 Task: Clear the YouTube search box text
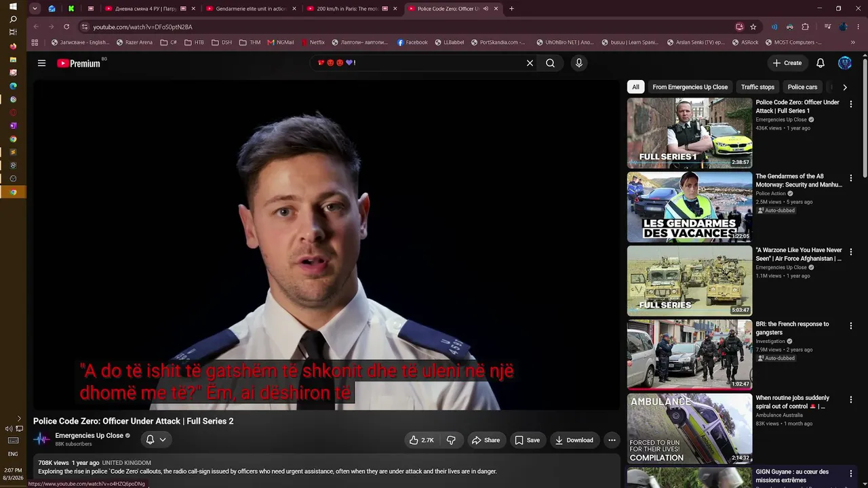tap(530, 63)
